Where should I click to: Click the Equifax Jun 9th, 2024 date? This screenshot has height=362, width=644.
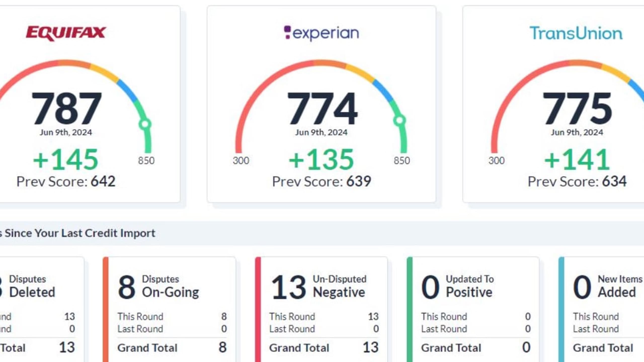(x=66, y=132)
